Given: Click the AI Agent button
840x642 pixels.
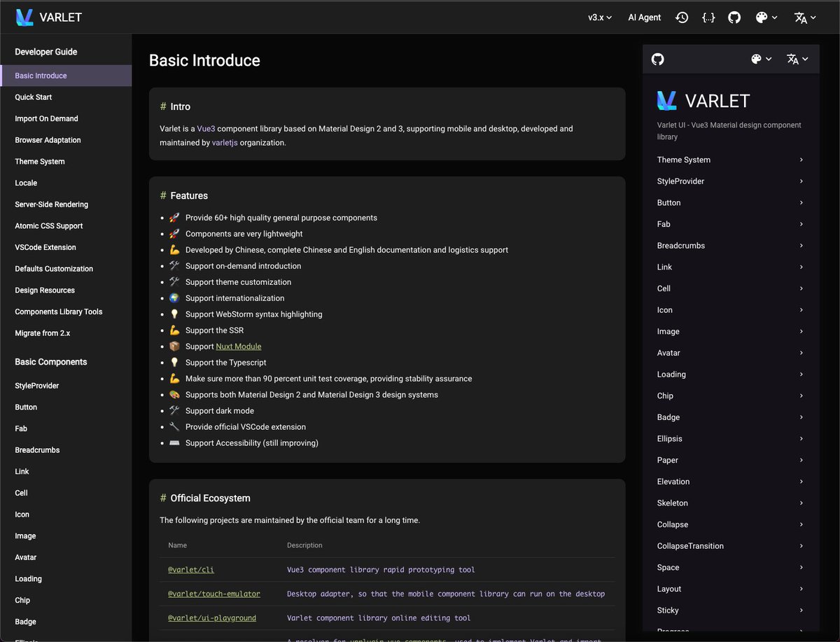Looking at the screenshot, I should (644, 18).
